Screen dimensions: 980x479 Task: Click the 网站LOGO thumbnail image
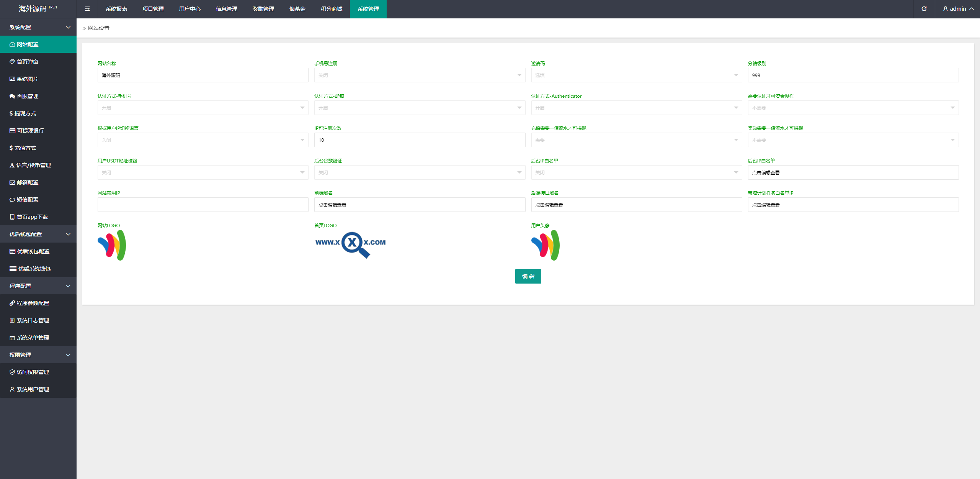coord(113,244)
